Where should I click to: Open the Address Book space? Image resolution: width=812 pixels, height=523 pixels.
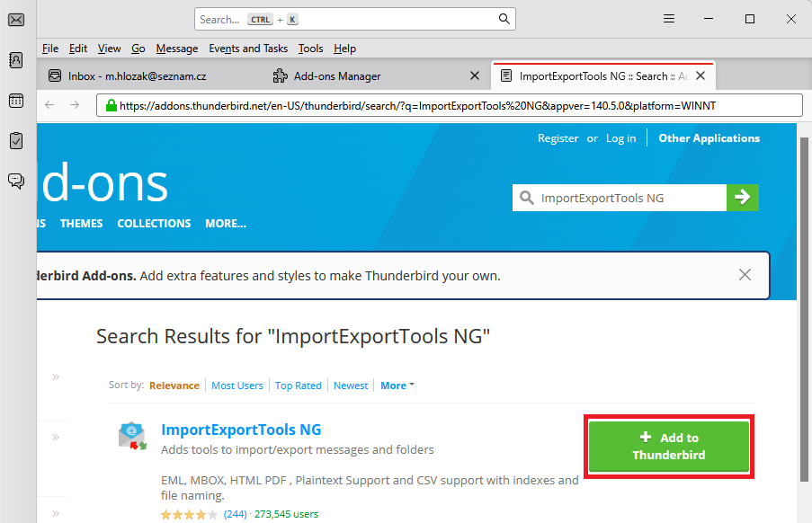coord(16,60)
